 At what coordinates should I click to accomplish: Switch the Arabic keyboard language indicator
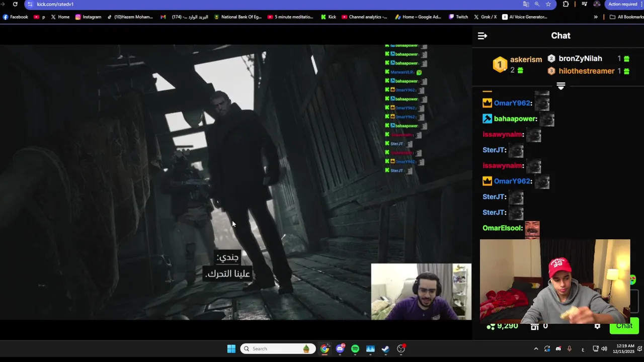(x=583, y=349)
